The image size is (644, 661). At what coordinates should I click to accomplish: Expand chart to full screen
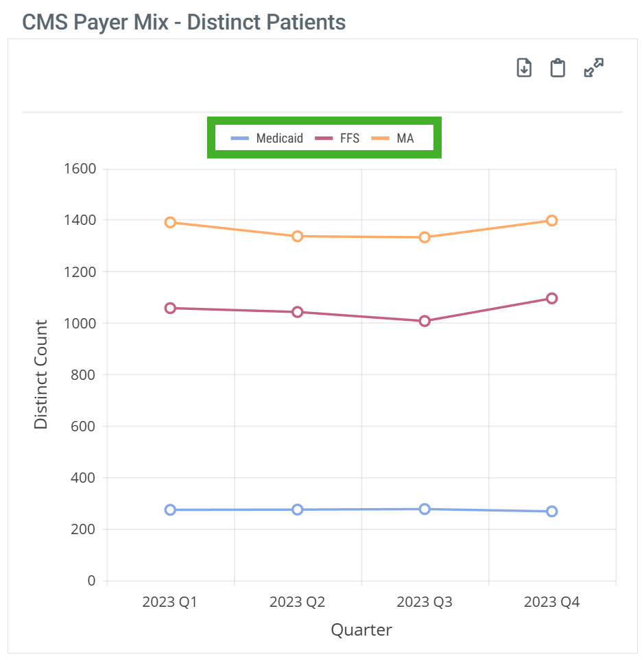tap(593, 68)
